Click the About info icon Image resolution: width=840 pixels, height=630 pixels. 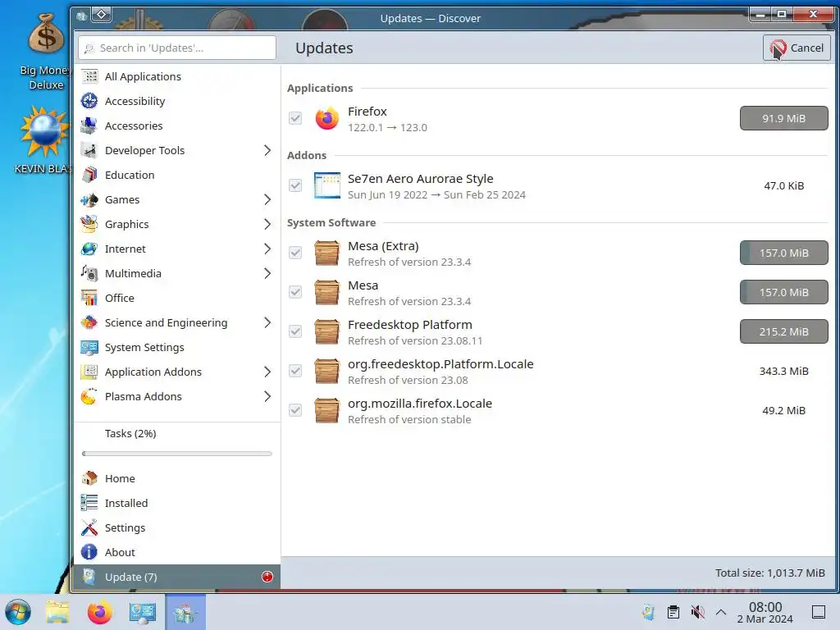(89, 552)
